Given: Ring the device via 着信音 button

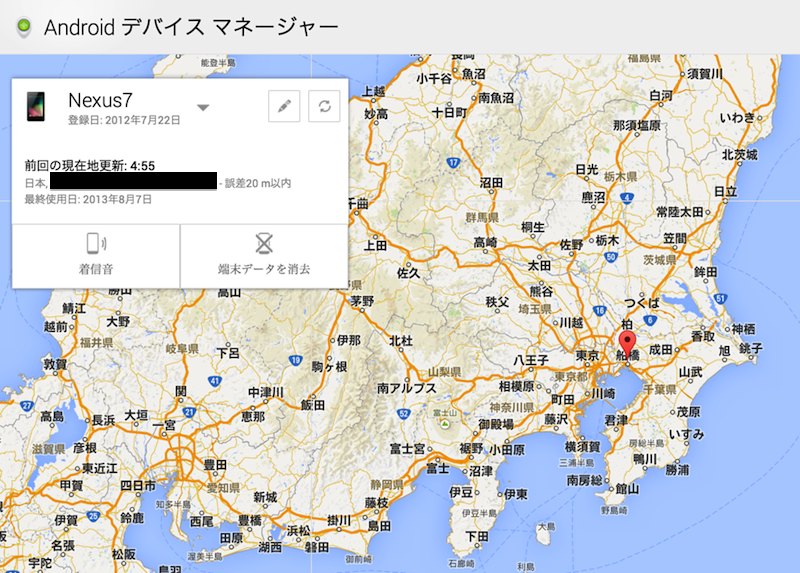Looking at the screenshot, I should pyautogui.click(x=96, y=256).
